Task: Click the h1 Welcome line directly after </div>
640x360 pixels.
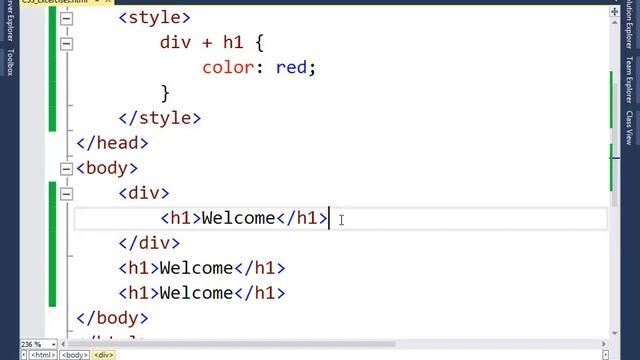Action: [202, 269]
